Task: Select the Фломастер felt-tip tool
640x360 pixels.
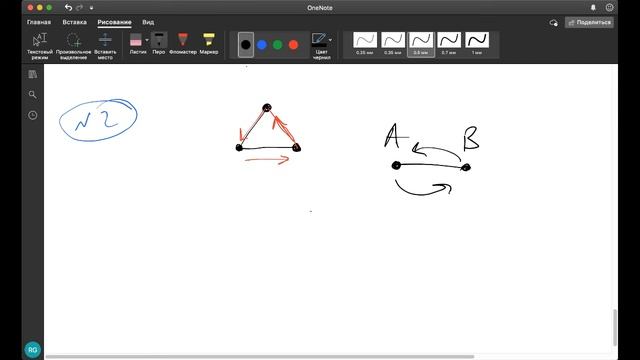Action: click(183, 43)
